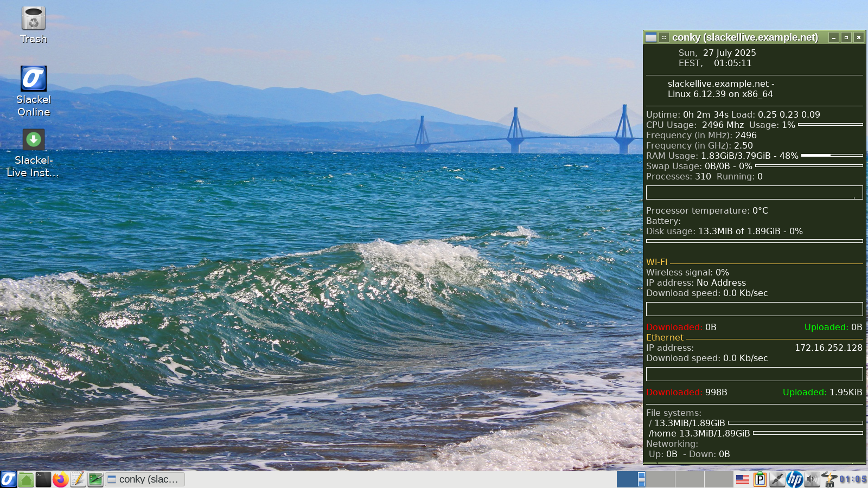Screen dimensions: 868x488
Task: Switch to the first workspace in pager
Action: tap(631, 479)
